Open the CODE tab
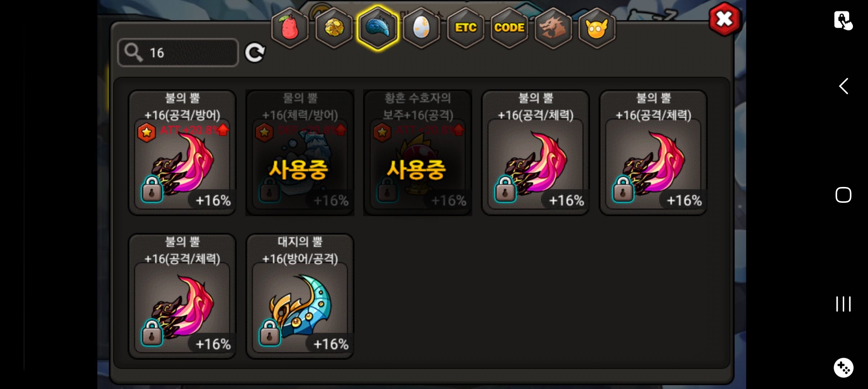868x389 pixels. [509, 28]
